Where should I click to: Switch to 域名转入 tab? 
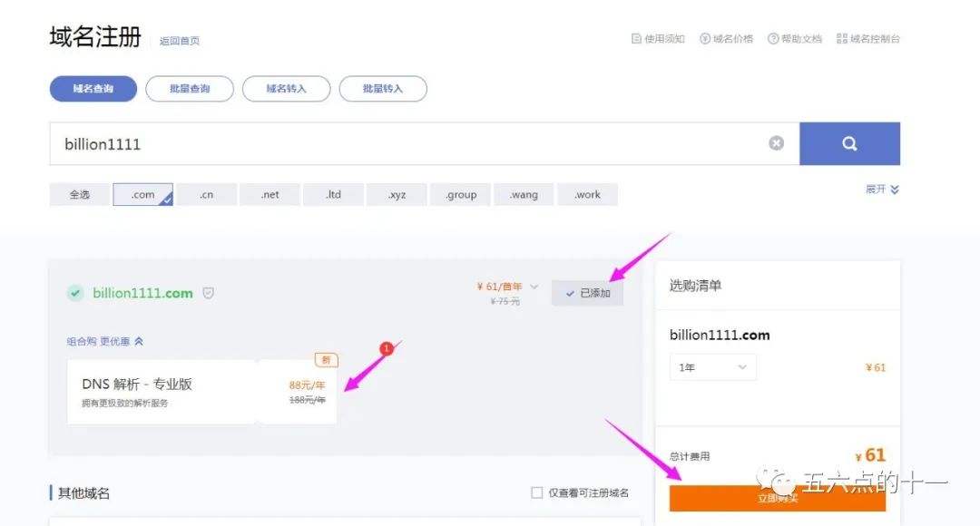pos(286,89)
